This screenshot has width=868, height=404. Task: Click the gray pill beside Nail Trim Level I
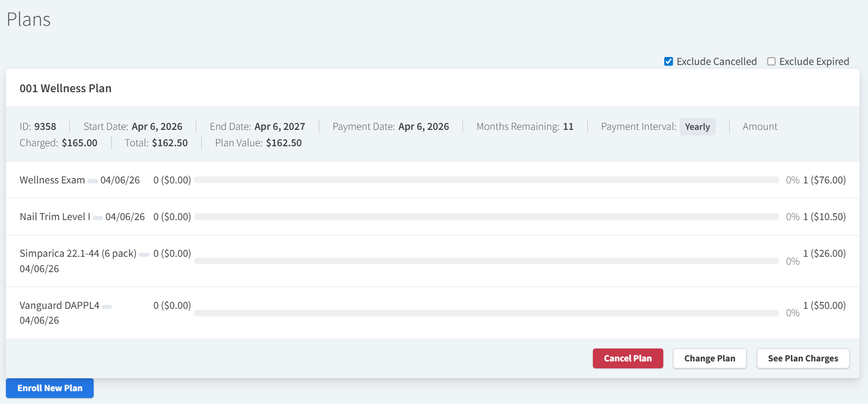tap(98, 218)
